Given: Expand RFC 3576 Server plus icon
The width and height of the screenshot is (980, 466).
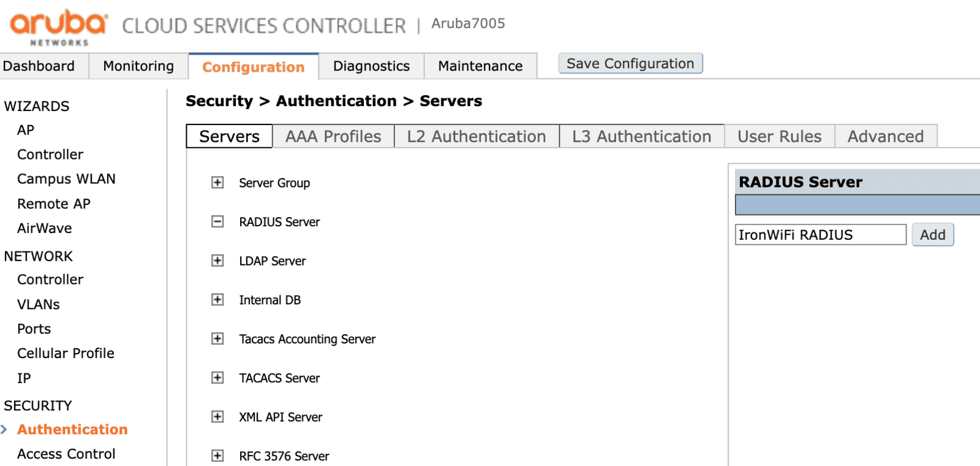Looking at the screenshot, I should click(x=217, y=456).
